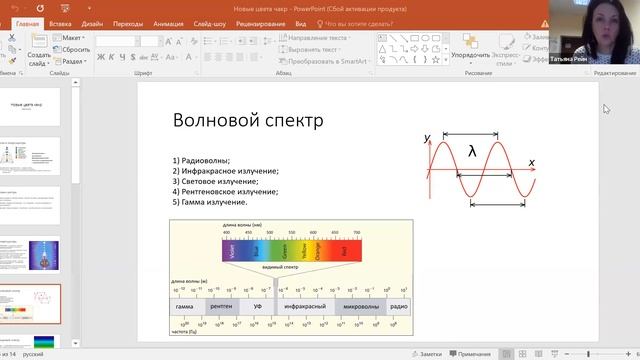
Task: Open the Вид ribbon tab
Action: tap(300, 24)
